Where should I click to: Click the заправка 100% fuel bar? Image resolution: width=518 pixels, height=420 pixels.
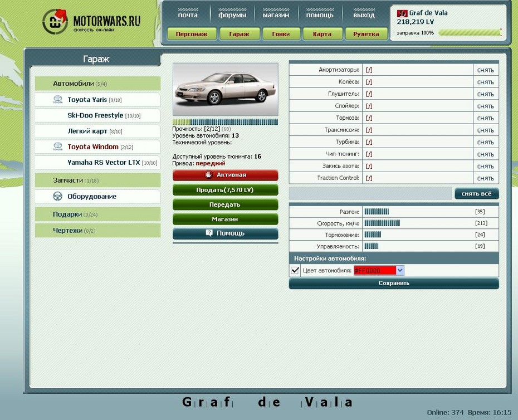(470, 33)
